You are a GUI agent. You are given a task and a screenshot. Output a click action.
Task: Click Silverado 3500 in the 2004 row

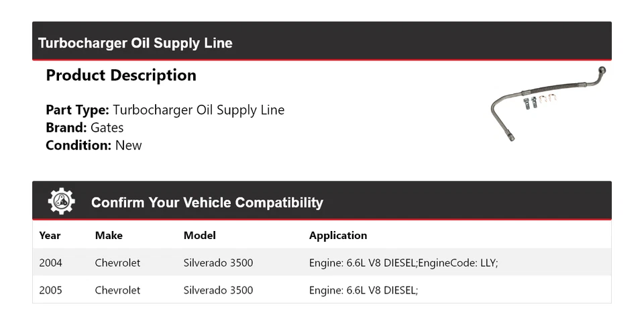pyautogui.click(x=218, y=263)
